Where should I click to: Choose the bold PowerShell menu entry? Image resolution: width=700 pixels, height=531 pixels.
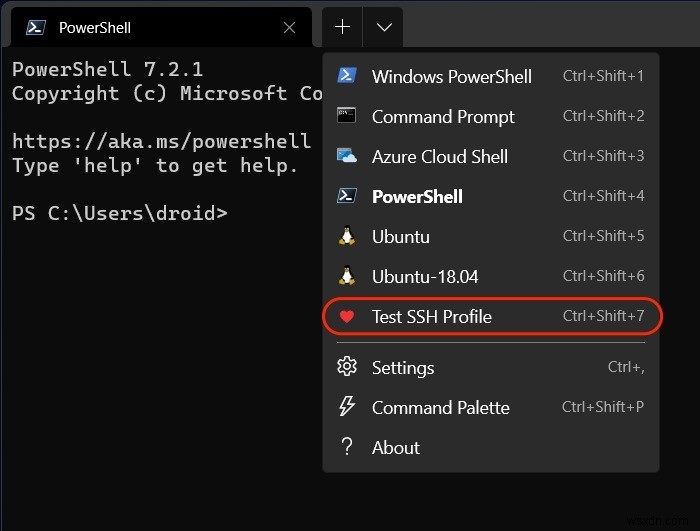(x=417, y=197)
